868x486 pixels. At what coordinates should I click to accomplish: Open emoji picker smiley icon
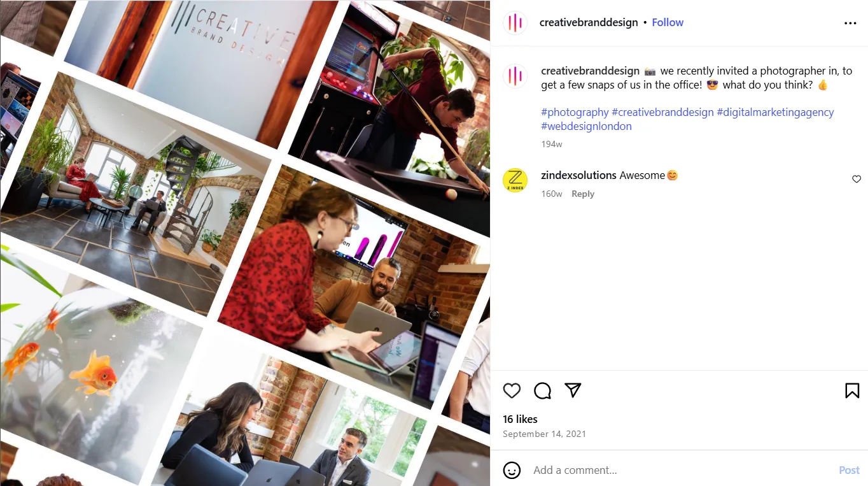point(512,470)
